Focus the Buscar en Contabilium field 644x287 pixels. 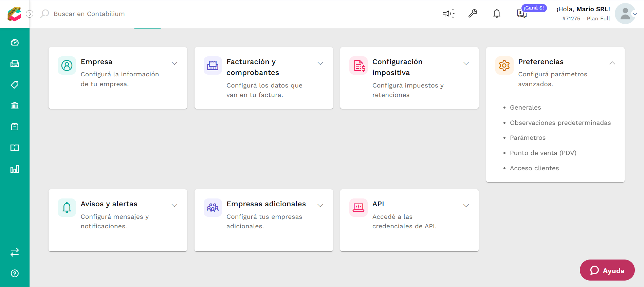[x=89, y=14]
